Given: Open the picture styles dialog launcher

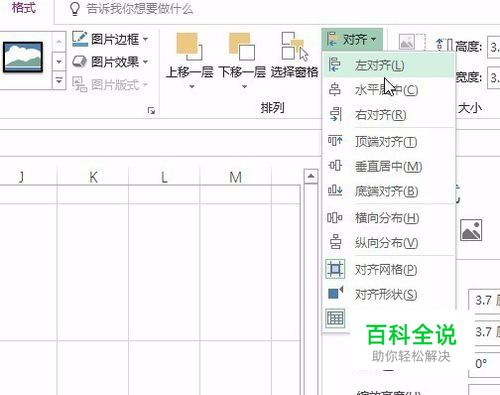Looking at the screenshot, I should click(x=151, y=110).
